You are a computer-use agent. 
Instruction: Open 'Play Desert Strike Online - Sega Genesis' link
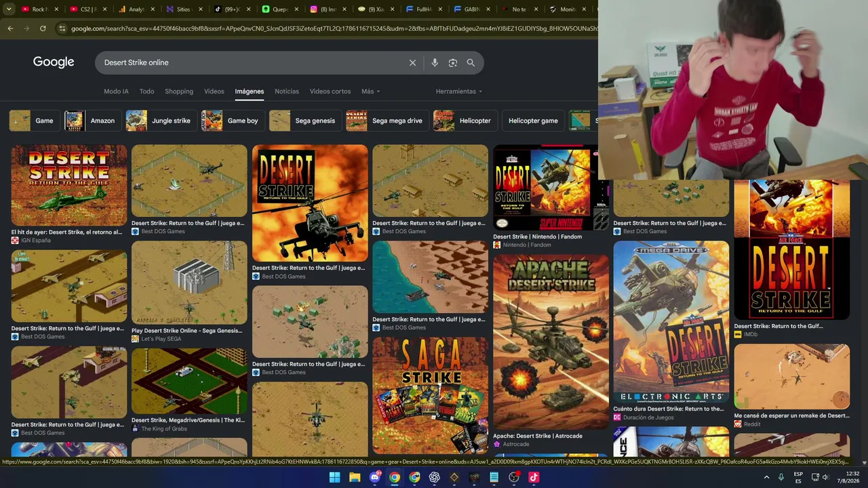(187, 331)
